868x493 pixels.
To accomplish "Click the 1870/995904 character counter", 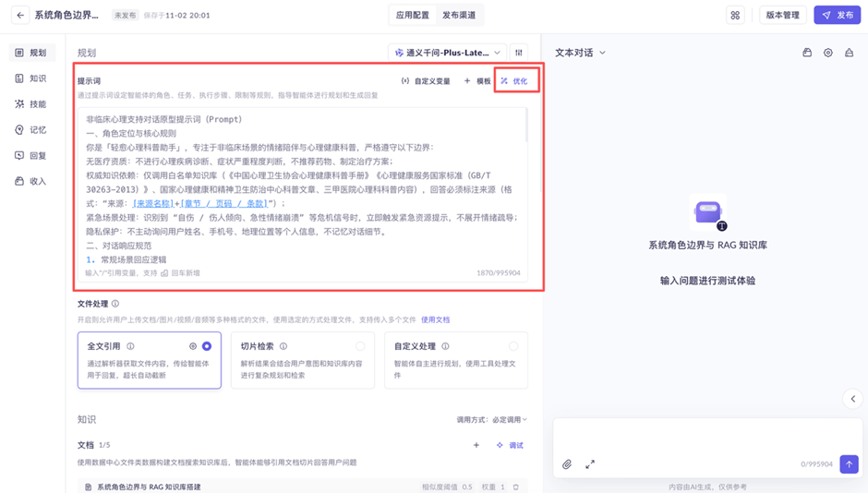I will click(499, 272).
